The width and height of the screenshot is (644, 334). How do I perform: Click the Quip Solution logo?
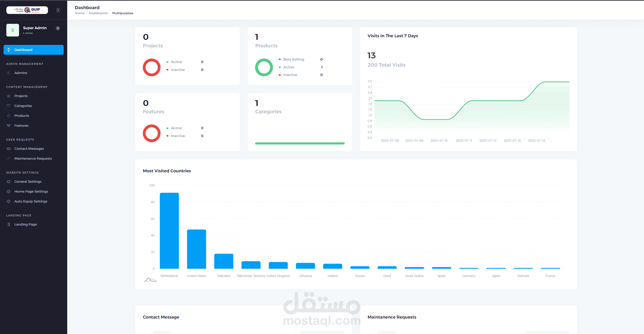(x=27, y=10)
